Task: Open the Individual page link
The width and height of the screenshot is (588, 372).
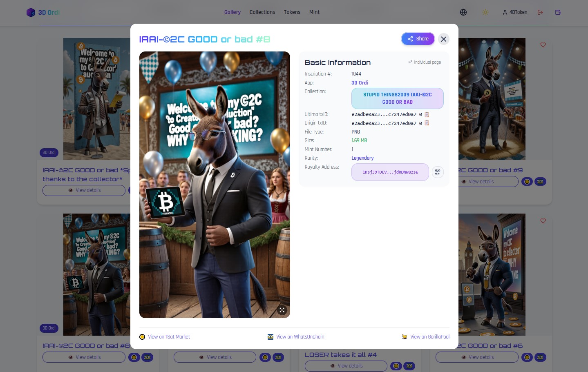Action: click(x=425, y=62)
